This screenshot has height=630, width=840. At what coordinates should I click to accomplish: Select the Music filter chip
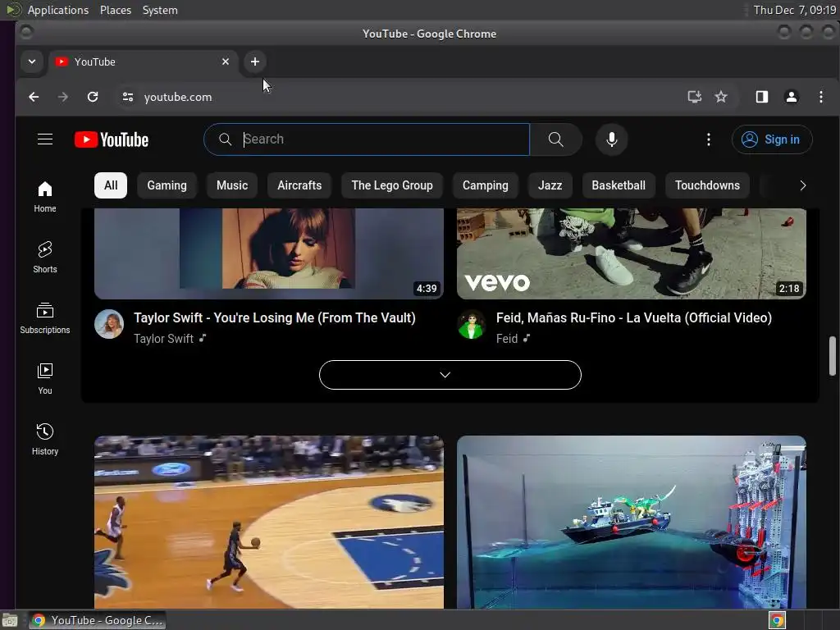coord(232,185)
